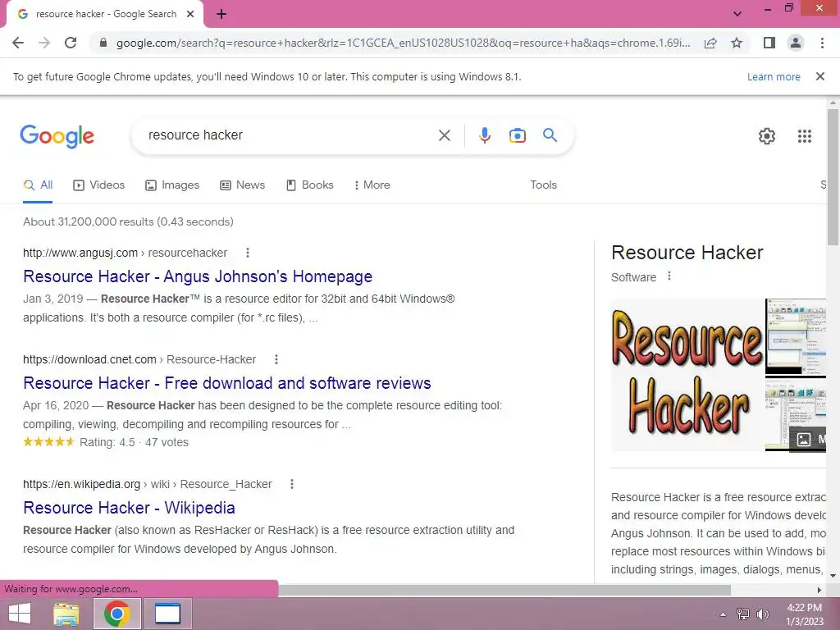Click into the resource hacker search field

[290, 135]
